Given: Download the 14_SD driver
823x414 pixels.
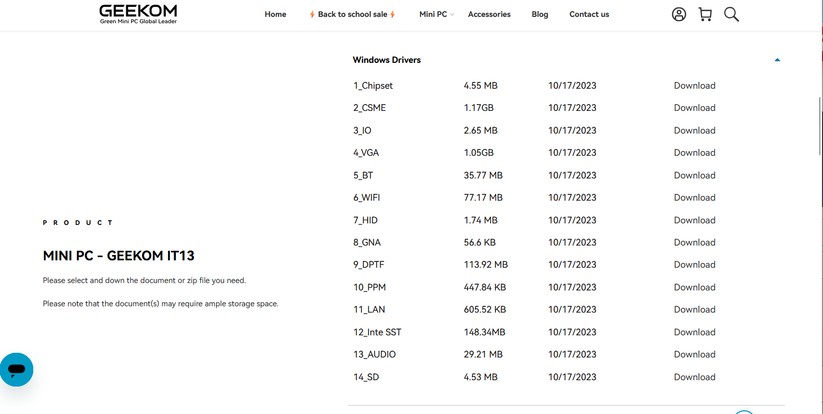Looking at the screenshot, I should [x=694, y=377].
